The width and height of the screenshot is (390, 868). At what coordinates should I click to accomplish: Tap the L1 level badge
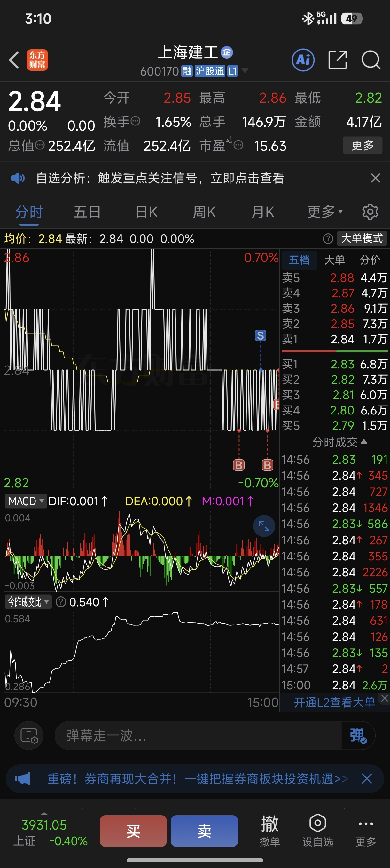pos(232,71)
